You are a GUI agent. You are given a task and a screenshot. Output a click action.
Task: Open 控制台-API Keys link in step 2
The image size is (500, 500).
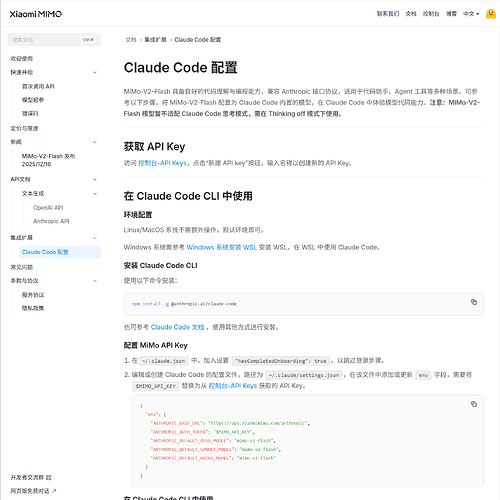pyautogui.click(x=232, y=386)
